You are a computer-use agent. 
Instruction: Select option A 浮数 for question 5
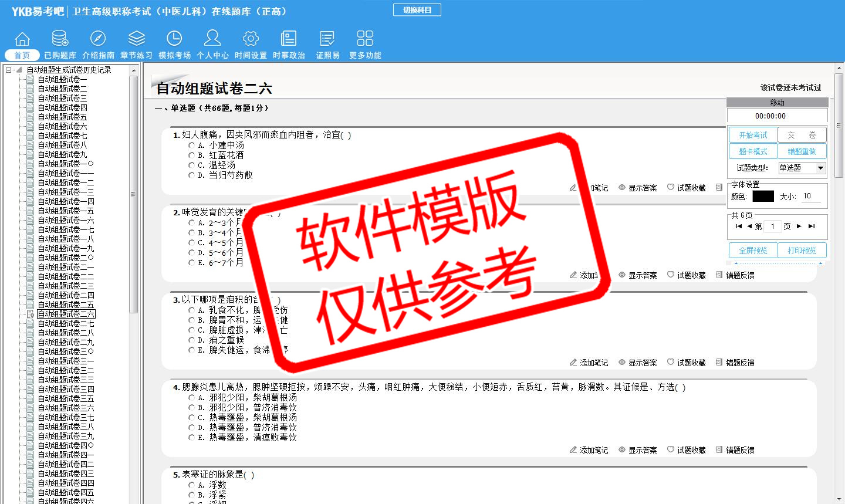(191, 485)
